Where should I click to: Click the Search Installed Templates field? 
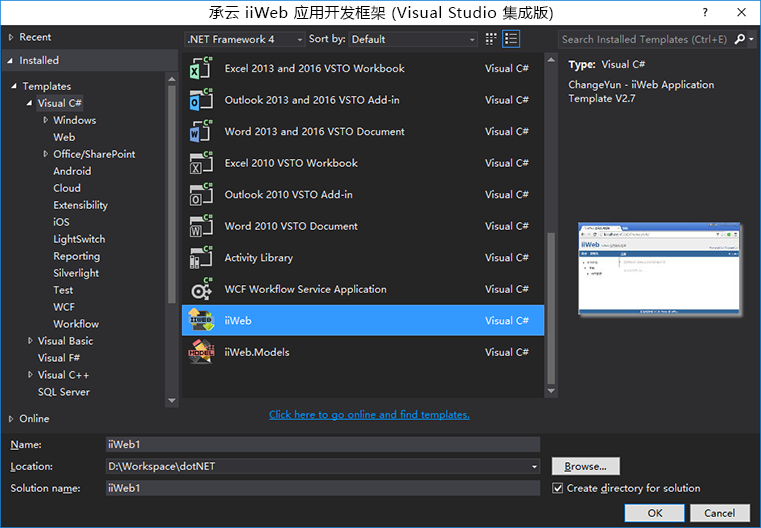(645, 39)
